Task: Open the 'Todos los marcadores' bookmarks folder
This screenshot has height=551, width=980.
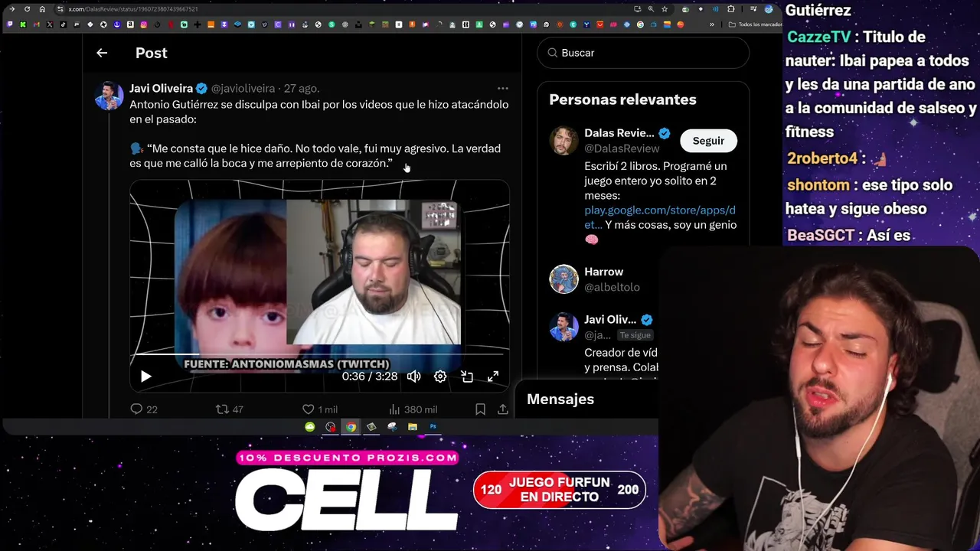Action: (754, 24)
